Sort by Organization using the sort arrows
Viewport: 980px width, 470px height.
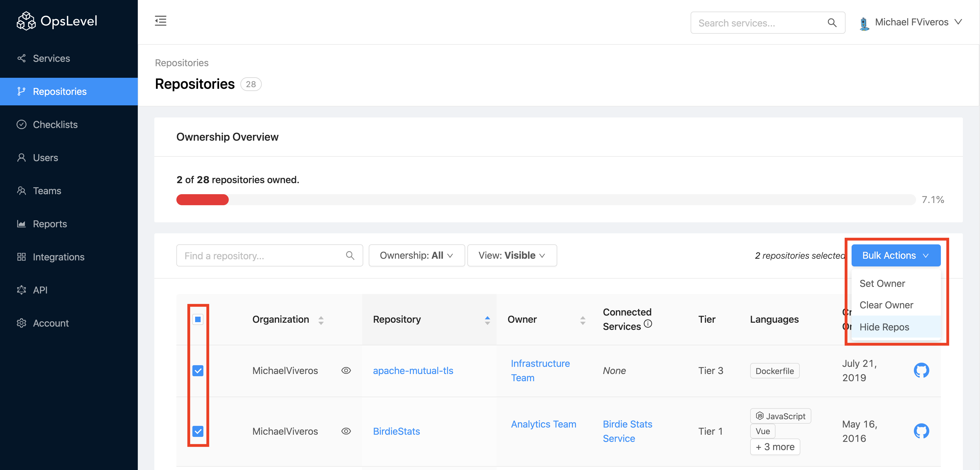point(321,320)
